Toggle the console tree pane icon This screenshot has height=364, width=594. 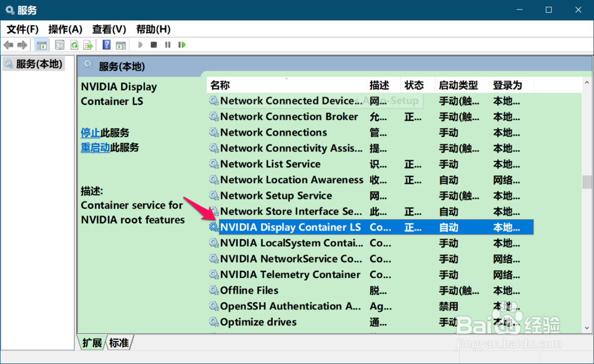click(x=42, y=45)
